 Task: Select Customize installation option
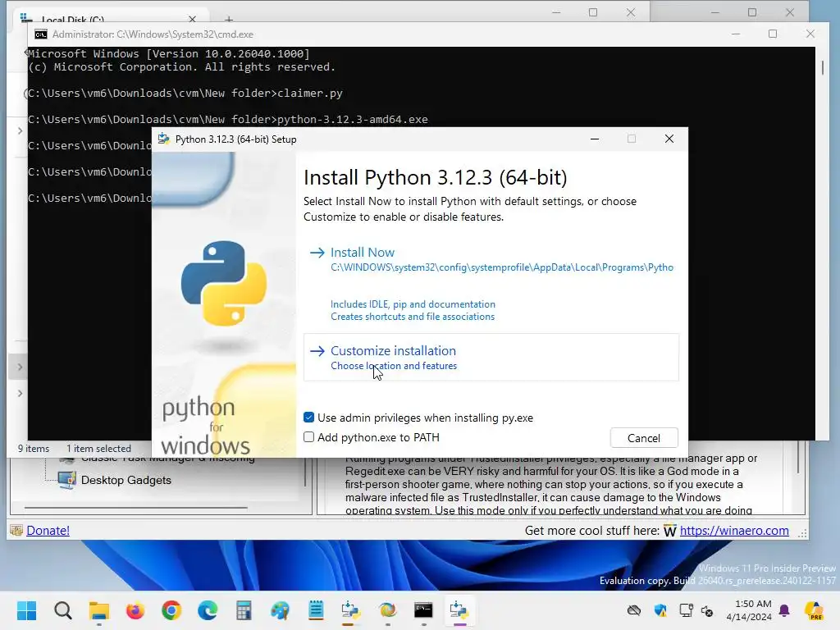491,358
